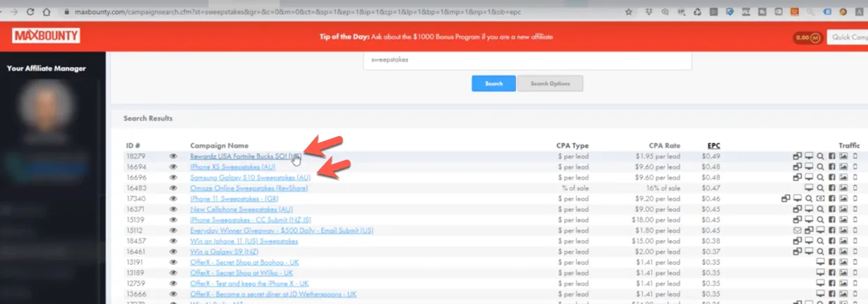
Task: Click the eye icon in row 16371
Action: click(x=173, y=209)
